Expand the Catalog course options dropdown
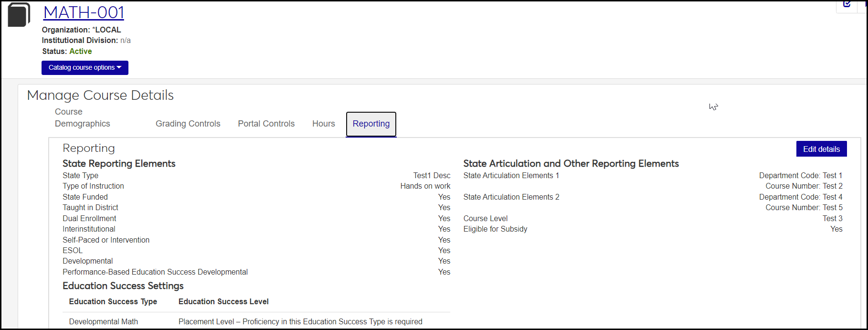This screenshot has height=330, width=868. tap(85, 68)
